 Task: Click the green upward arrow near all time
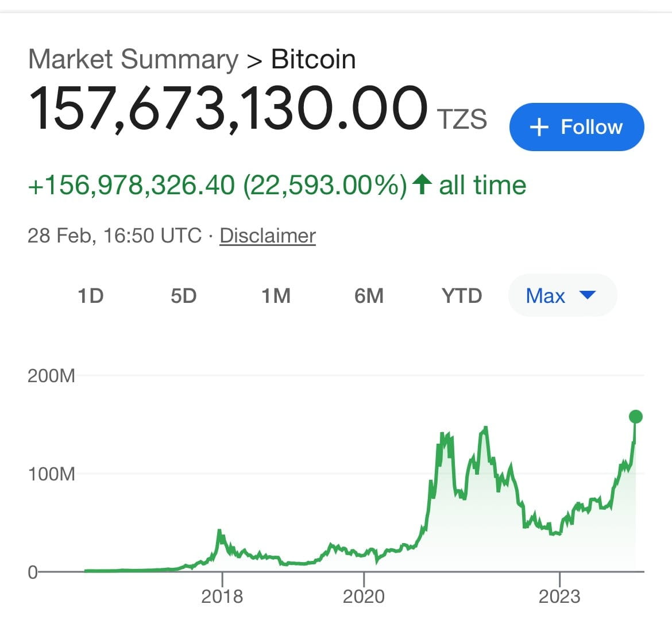(421, 184)
